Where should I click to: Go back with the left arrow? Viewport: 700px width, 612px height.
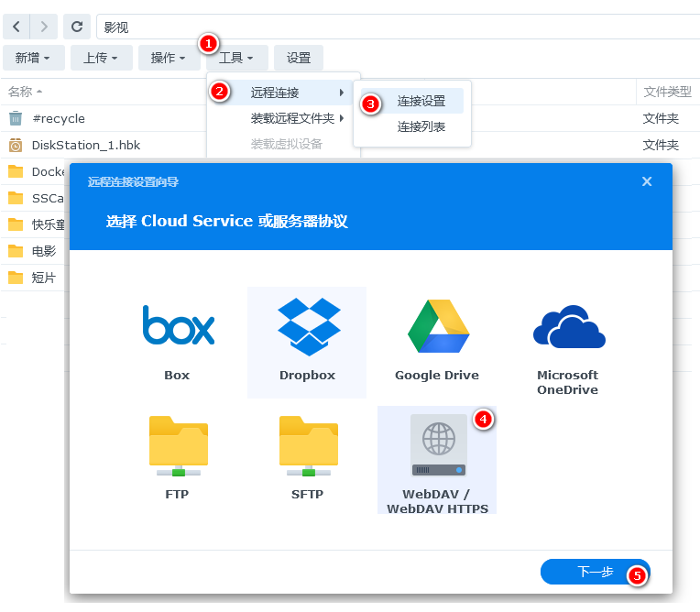point(16,27)
